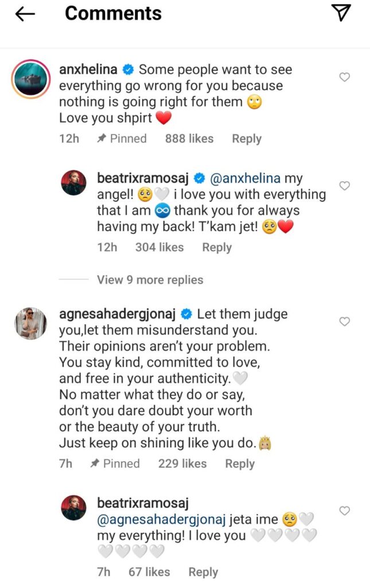Viewport: 370px width, 588px height.
Task: Reply to anxhelina's comment
Action: pos(246,138)
